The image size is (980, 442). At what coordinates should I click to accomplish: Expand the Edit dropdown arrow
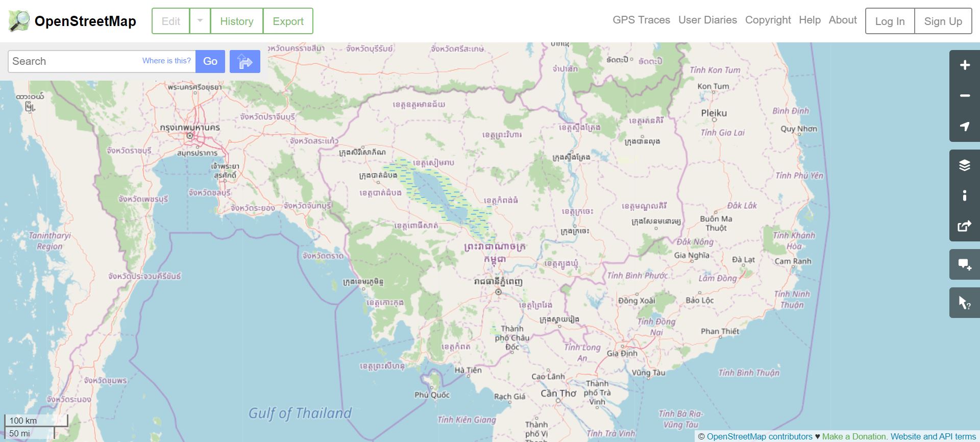[200, 21]
